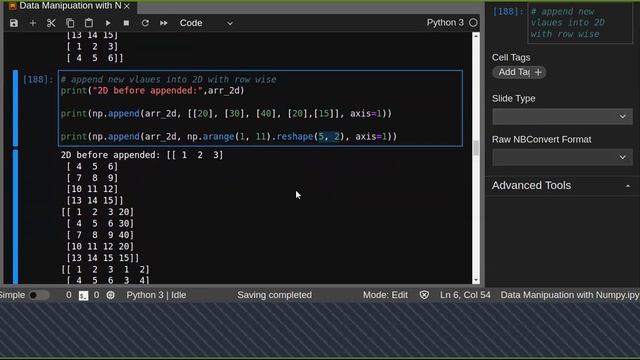Click the Python 3 kernel name
The image size is (640, 360).
pos(445,22)
